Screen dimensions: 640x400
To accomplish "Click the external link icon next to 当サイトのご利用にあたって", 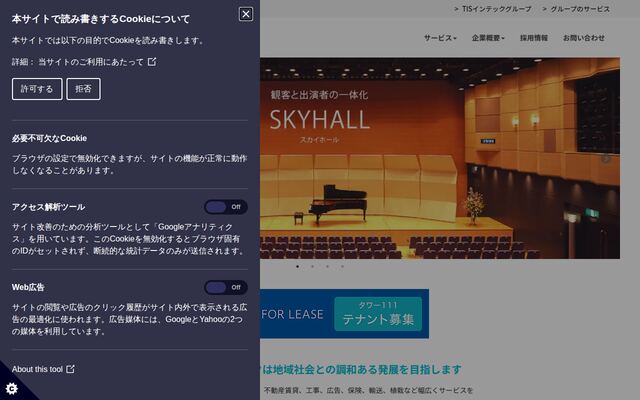I will [x=152, y=62].
